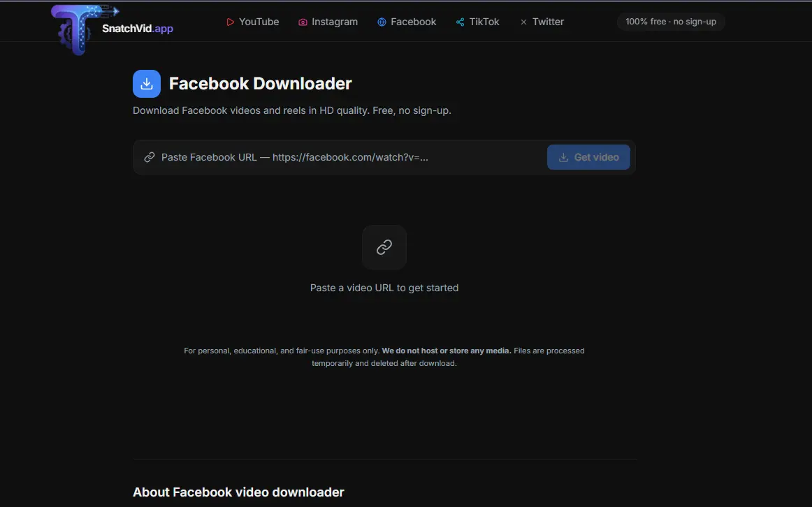Click 'temporarily and deleted after download.' line

coord(384,363)
